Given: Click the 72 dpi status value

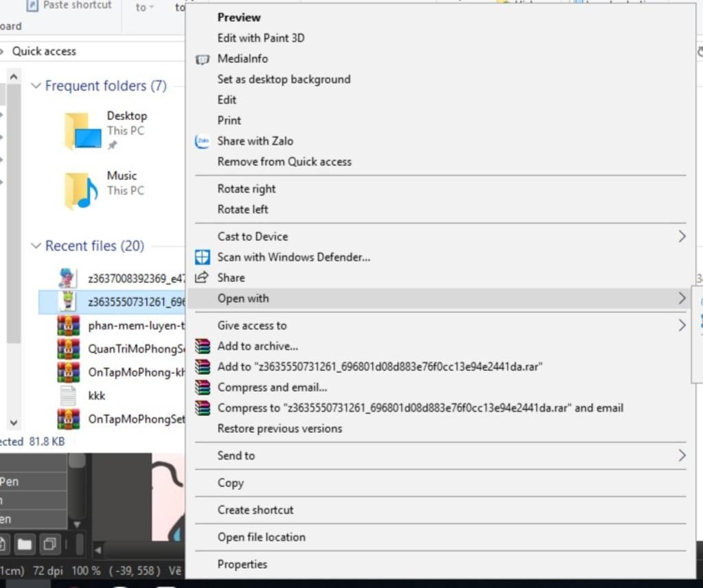Looking at the screenshot, I should 48,571.
